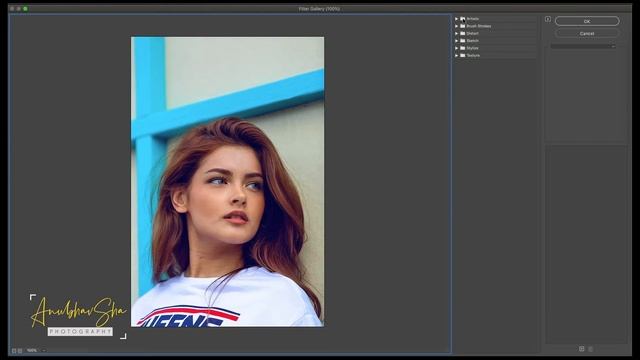Screen dimensions: 640x360
Task: Zoom out with the minus button
Action: pos(14,351)
